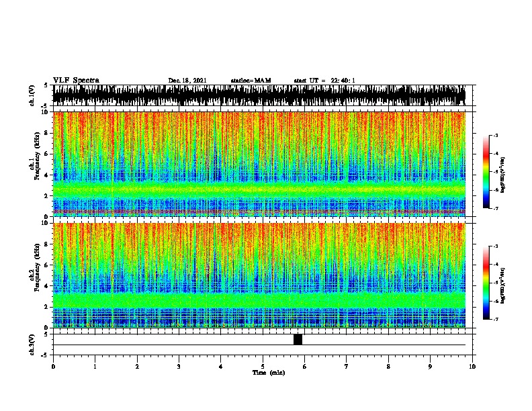
Task: Click the "ch.3(V)" axis label
Action: tap(32, 345)
